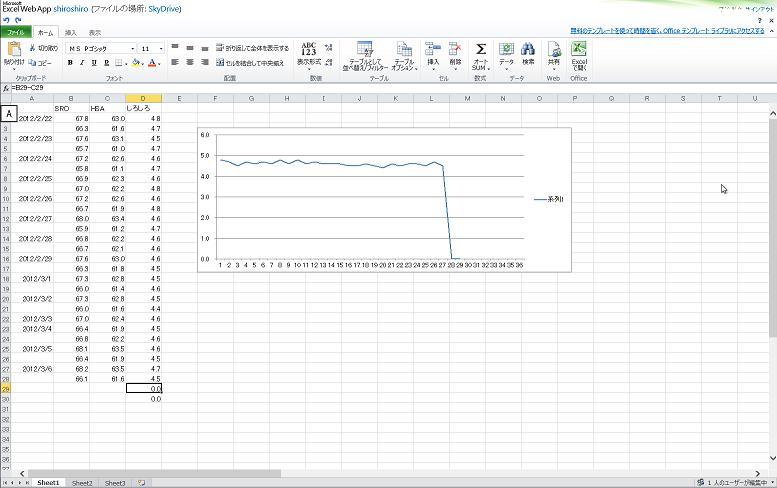Click the Sort and filter as table icon

point(364,50)
